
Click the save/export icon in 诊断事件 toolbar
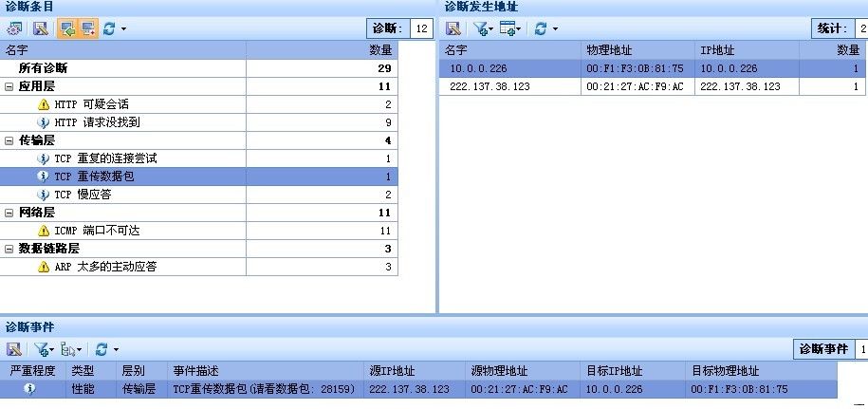(14, 349)
